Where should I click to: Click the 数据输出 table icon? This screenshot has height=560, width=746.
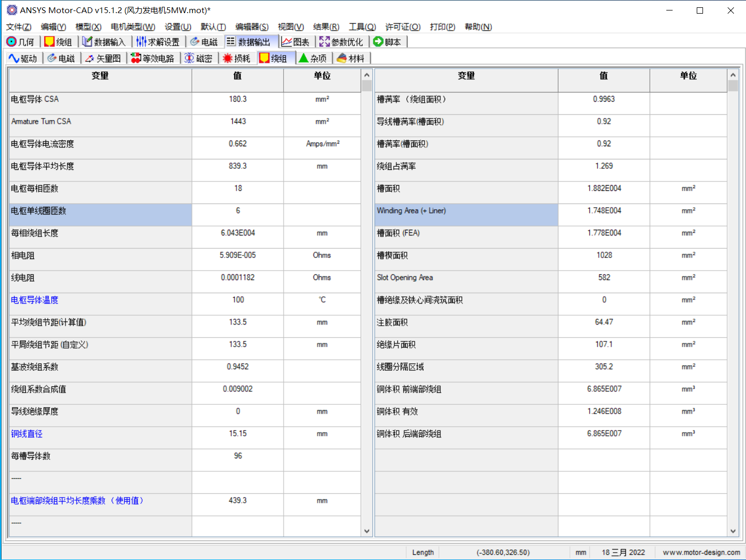[231, 41]
